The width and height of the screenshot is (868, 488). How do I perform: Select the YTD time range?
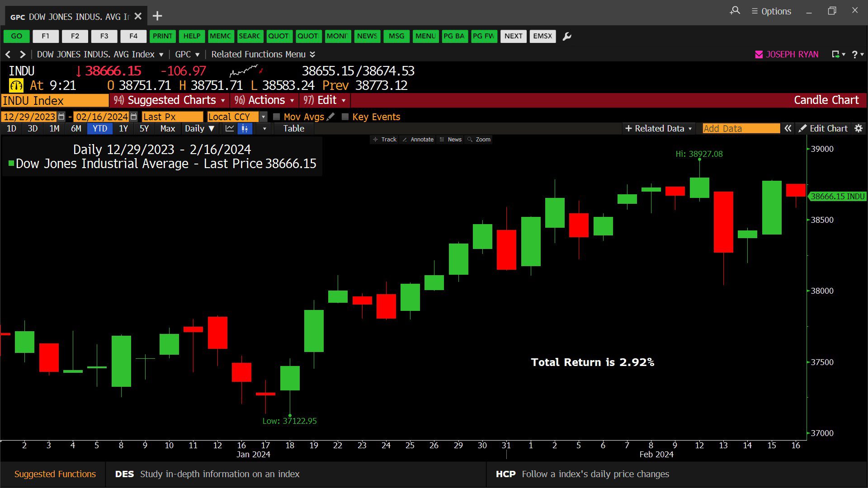coord(100,128)
